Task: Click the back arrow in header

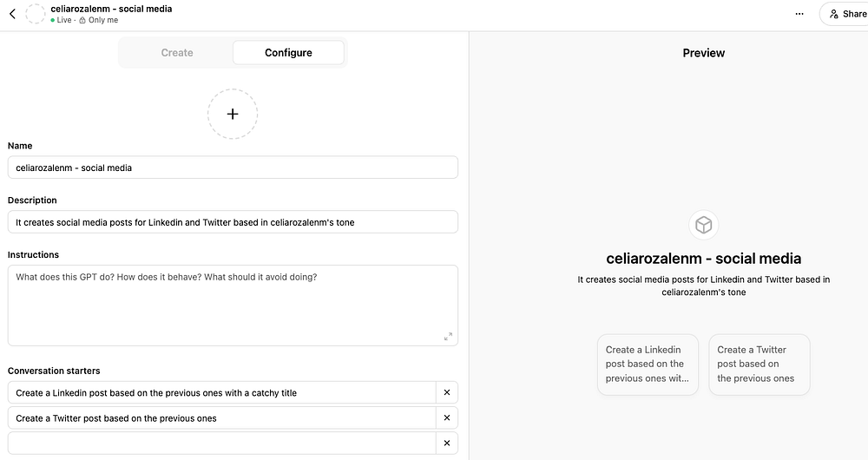Action: coord(12,14)
